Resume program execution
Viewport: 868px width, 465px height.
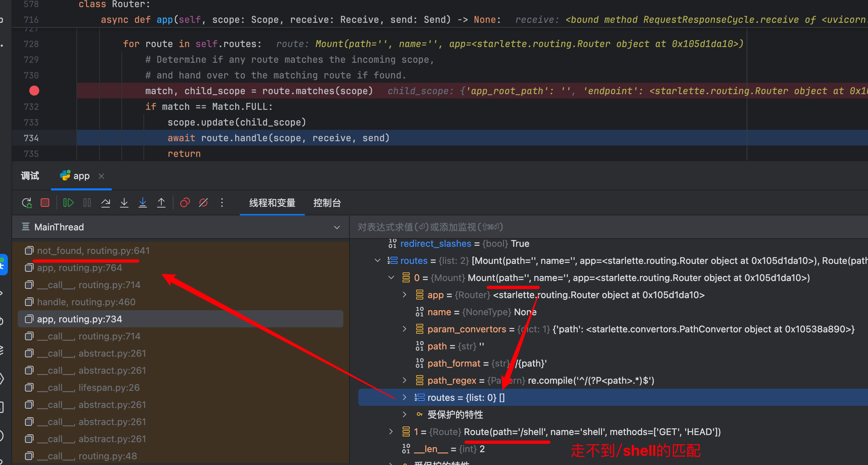[68, 203]
